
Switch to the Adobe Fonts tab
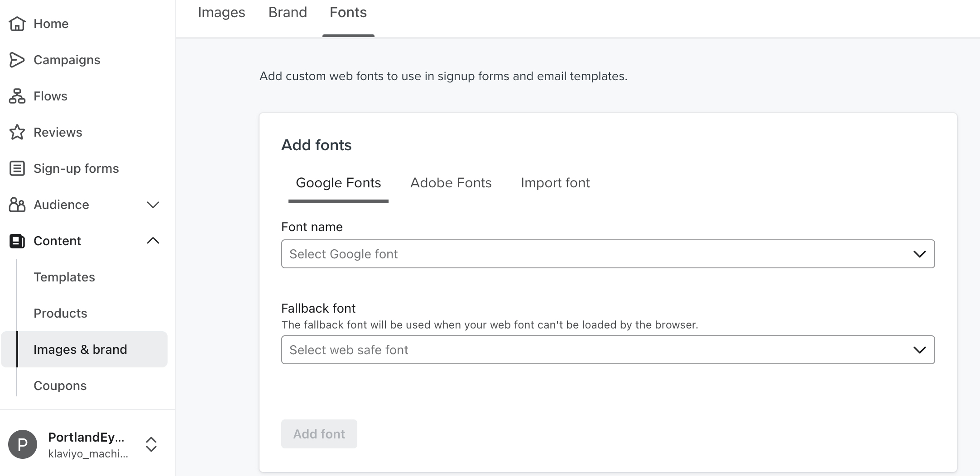[x=451, y=183]
